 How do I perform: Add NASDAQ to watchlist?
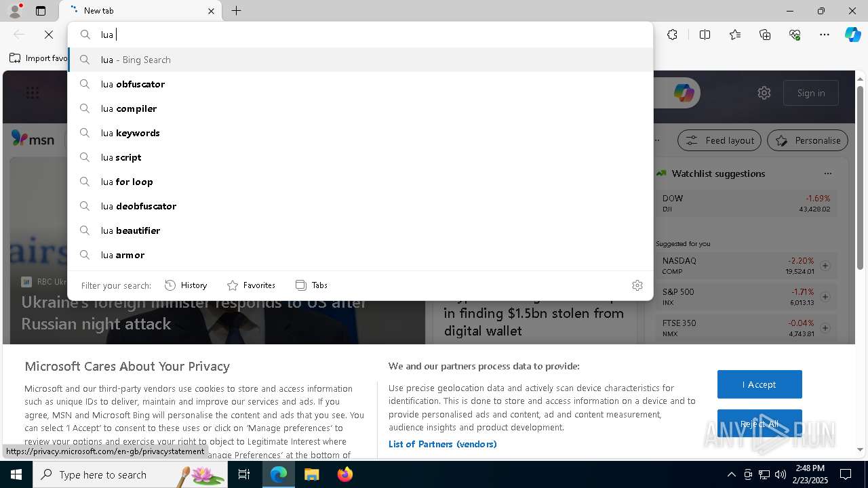pos(825,266)
